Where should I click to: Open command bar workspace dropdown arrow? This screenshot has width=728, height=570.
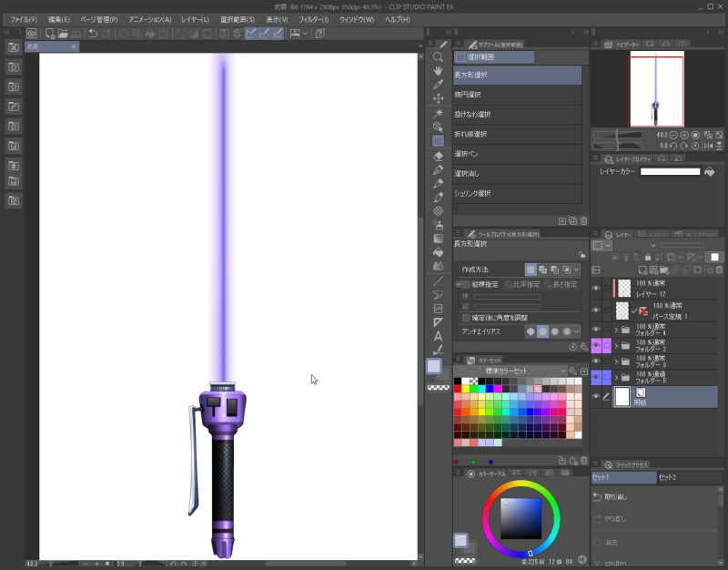click(x=305, y=34)
